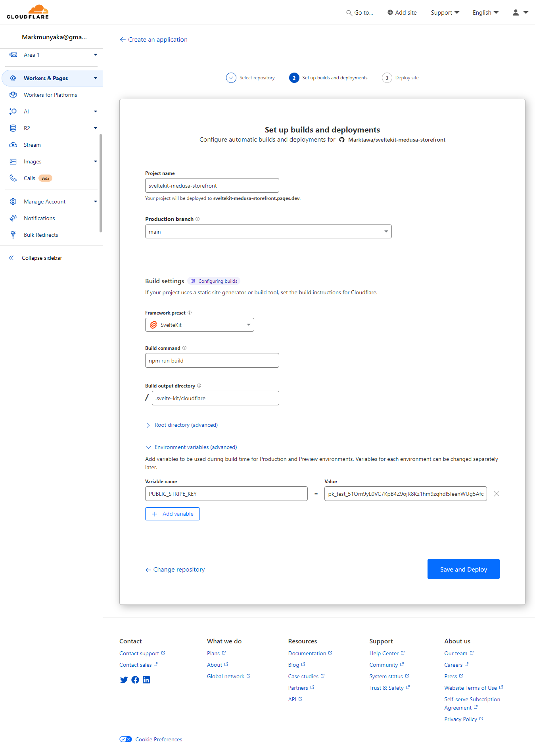This screenshot has height=756, width=535.
Task: Go back to Create an application
Action: [153, 40]
